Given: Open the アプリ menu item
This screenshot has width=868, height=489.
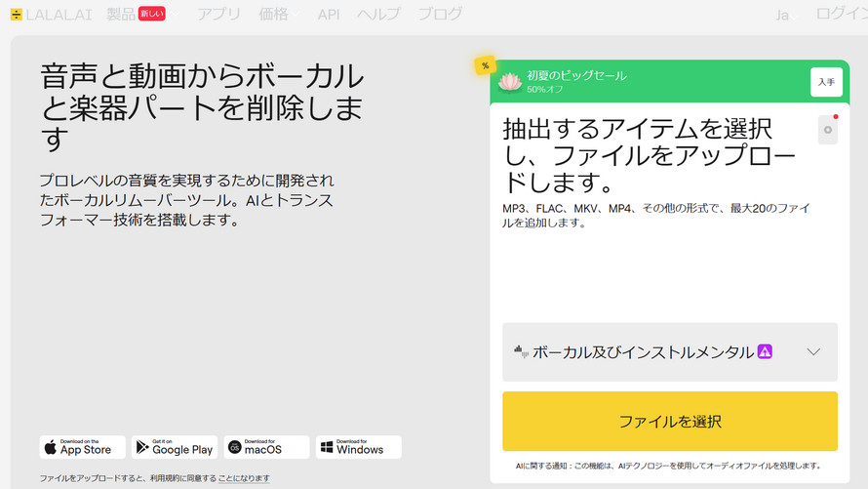Looking at the screenshot, I should (219, 14).
